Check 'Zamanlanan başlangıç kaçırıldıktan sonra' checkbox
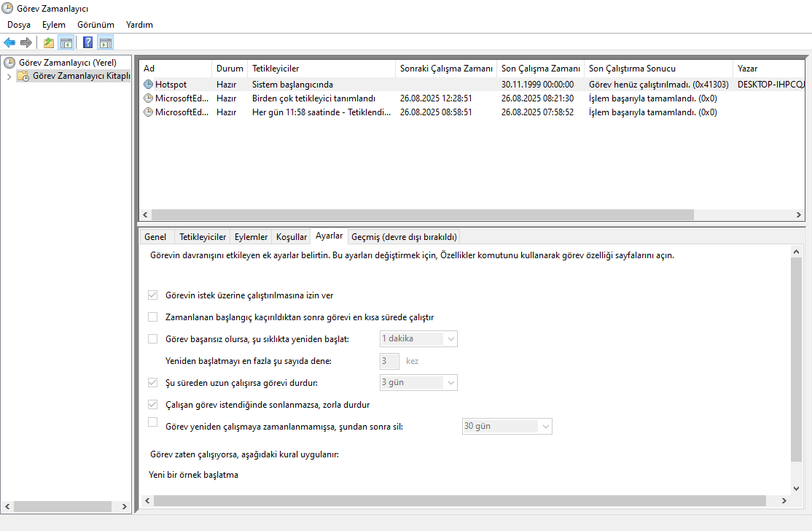812x531 pixels. (x=153, y=317)
